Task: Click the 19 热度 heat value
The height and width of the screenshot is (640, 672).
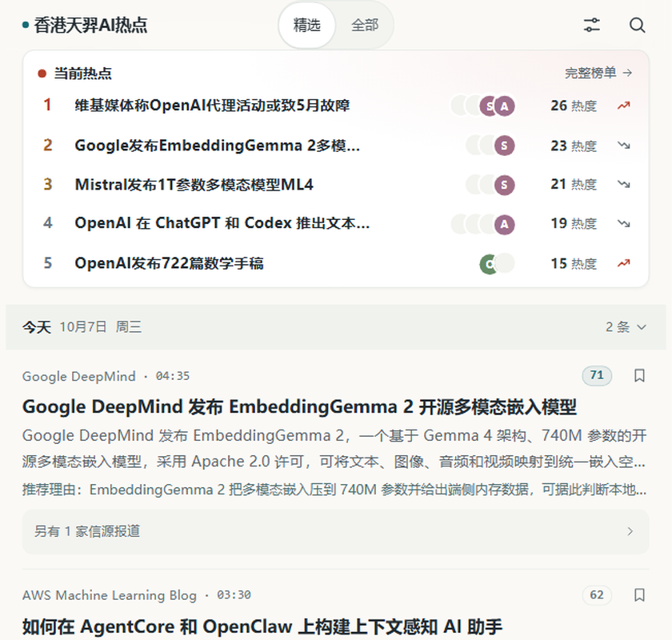Action: click(574, 223)
